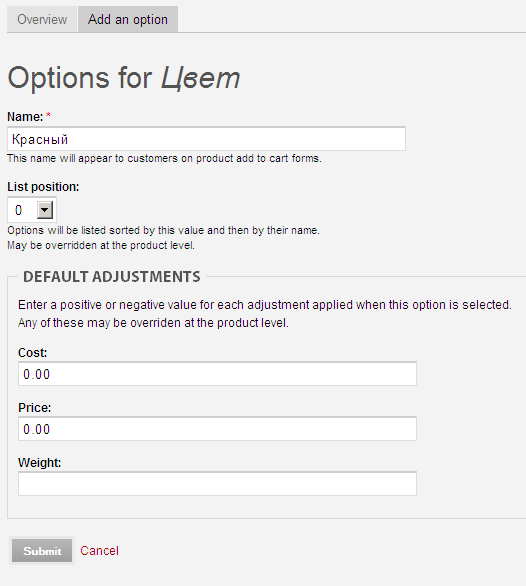This screenshot has width=526, height=586.
Task: Click the Options for Цвет heading
Action: [124, 78]
